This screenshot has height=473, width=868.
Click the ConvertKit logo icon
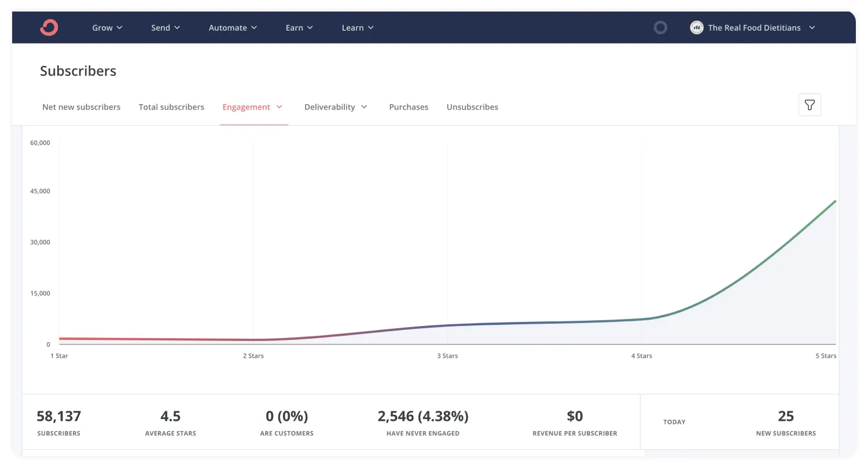point(49,27)
